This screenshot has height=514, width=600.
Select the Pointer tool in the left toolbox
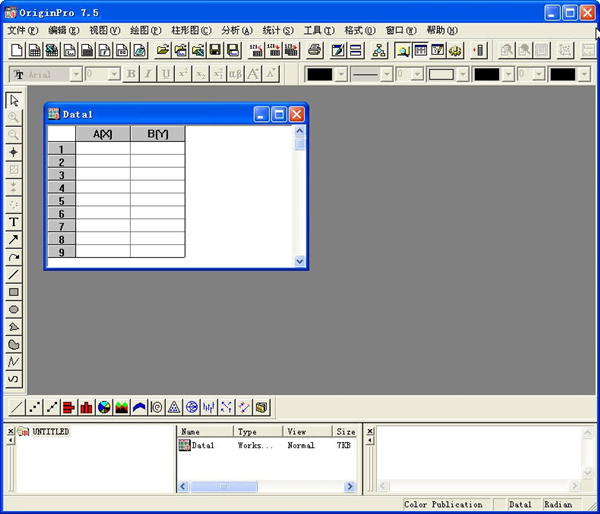(14, 100)
